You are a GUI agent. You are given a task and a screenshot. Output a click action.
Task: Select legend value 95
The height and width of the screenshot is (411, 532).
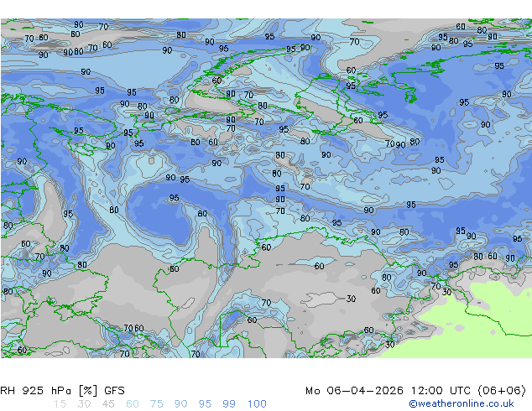coord(205,404)
